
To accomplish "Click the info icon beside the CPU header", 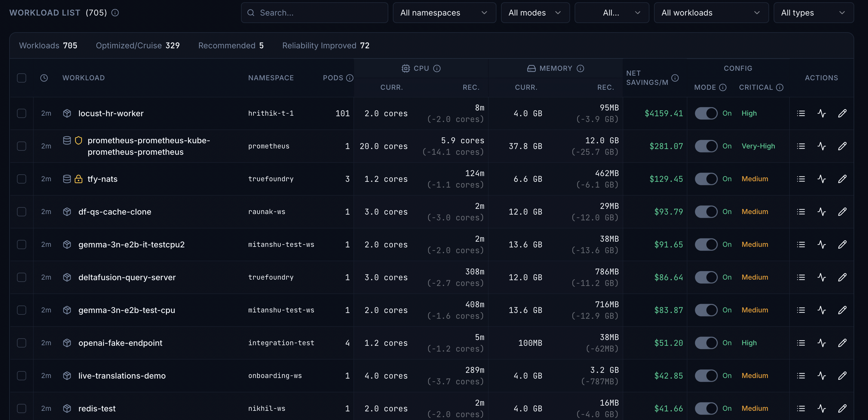I will (437, 68).
